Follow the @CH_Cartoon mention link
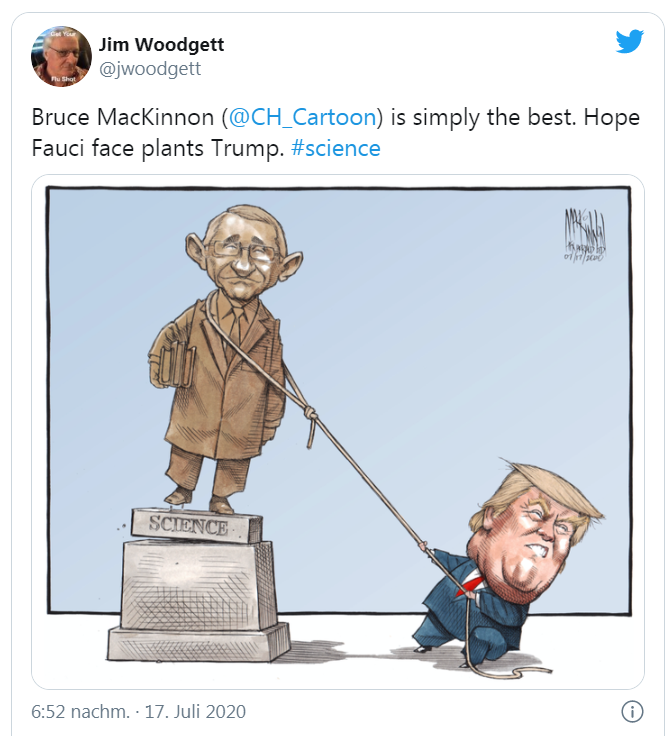Screen dimensions: 667x736 pos(303,117)
